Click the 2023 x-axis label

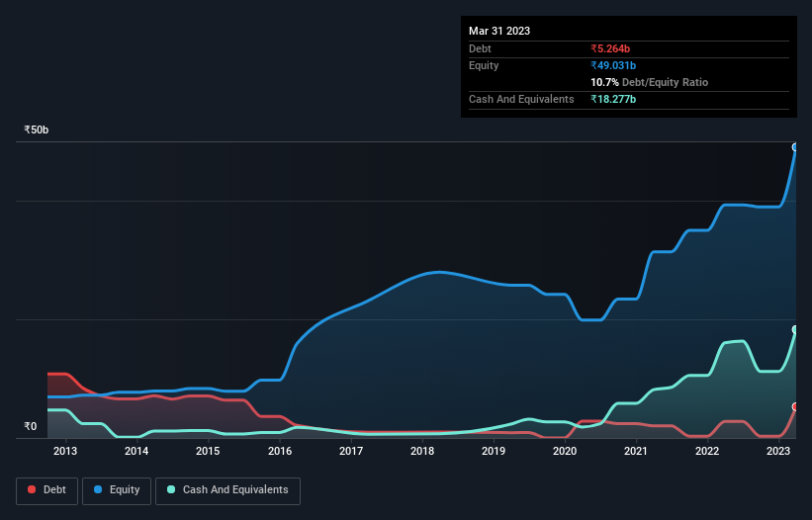click(778, 451)
